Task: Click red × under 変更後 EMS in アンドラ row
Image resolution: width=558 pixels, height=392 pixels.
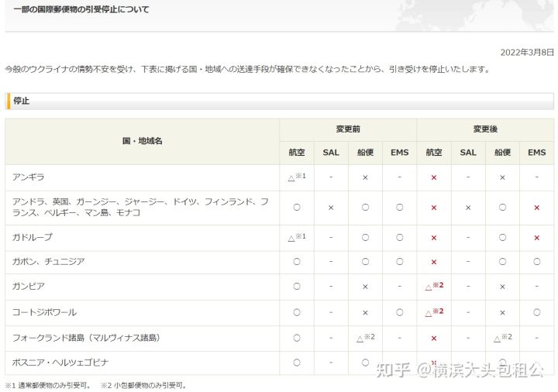Action: coord(536,208)
